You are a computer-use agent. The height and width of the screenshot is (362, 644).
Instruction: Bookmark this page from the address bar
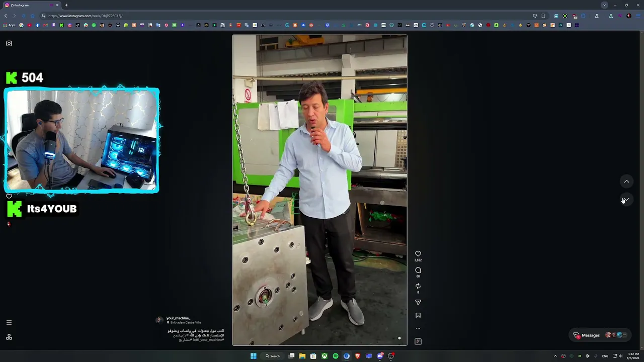[543, 16]
